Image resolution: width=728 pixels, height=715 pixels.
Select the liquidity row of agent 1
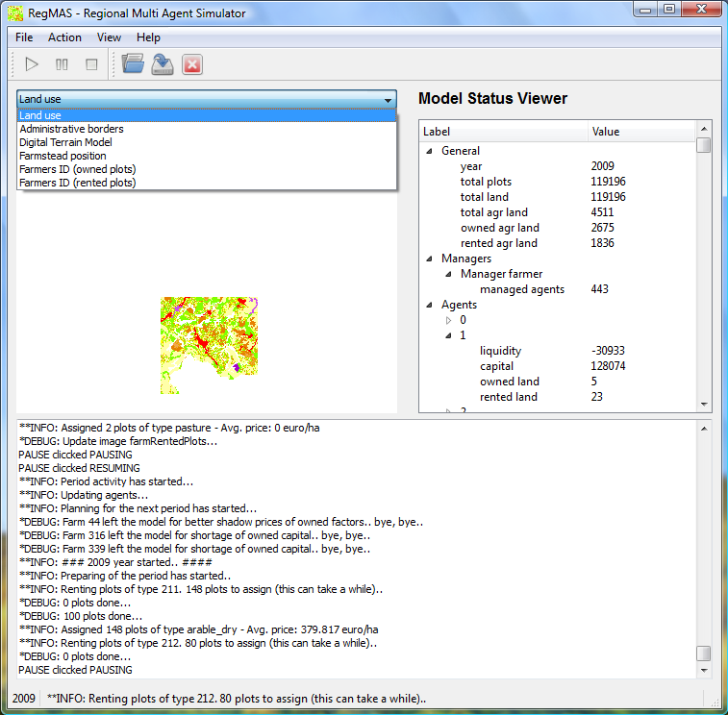tap(557, 351)
